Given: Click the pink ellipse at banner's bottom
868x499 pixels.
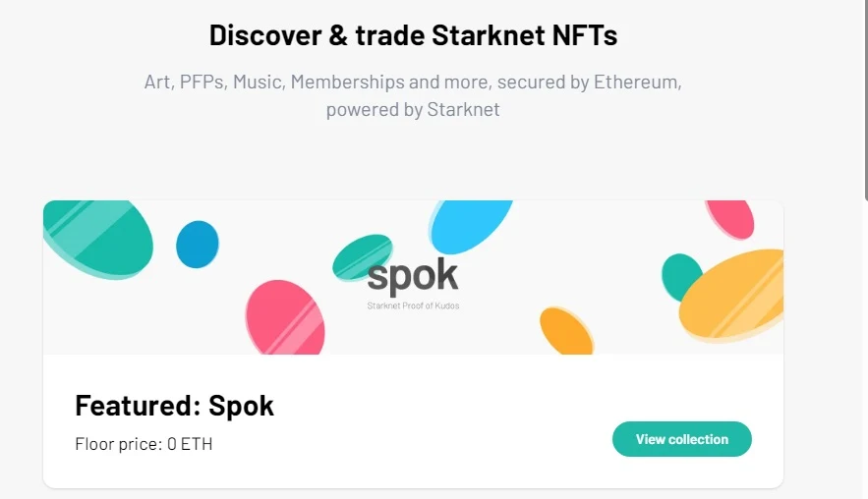Looking at the screenshot, I should click(x=285, y=317).
